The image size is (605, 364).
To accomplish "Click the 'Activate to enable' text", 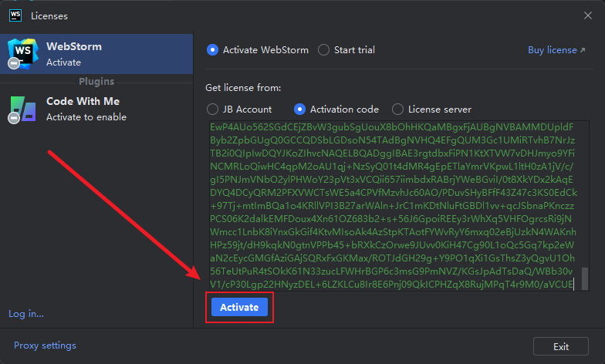I will (86, 117).
